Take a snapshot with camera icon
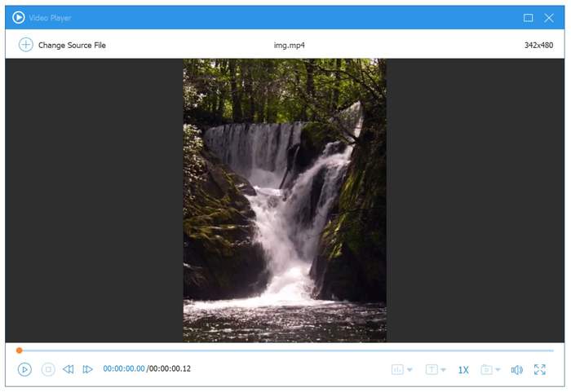Image resolution: width=571 pixels, height=392 pixels. [486, 369]
